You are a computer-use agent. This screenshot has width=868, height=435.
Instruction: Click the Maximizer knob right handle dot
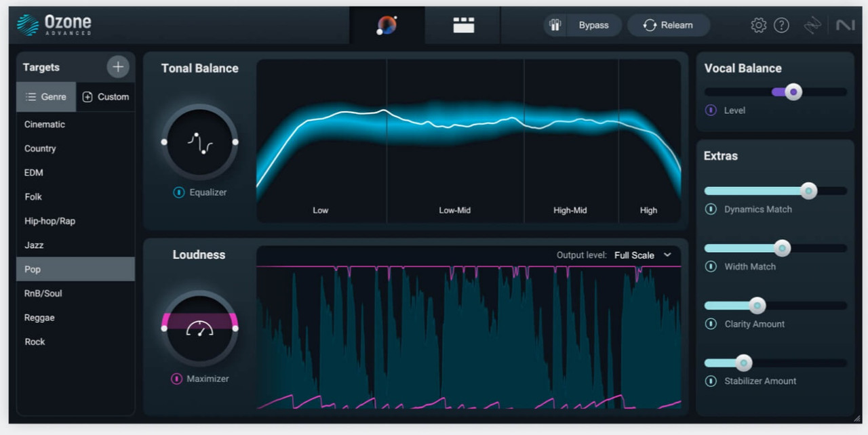click(x=235, y=329)
